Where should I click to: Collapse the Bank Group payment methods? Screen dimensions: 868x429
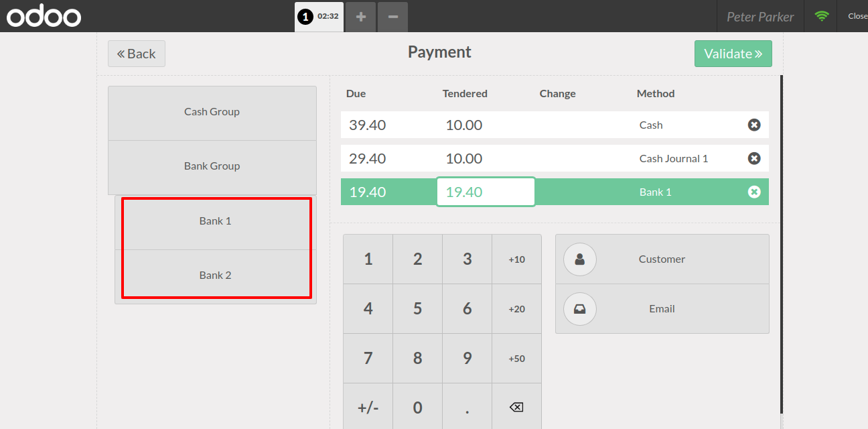tap(212, 166)
